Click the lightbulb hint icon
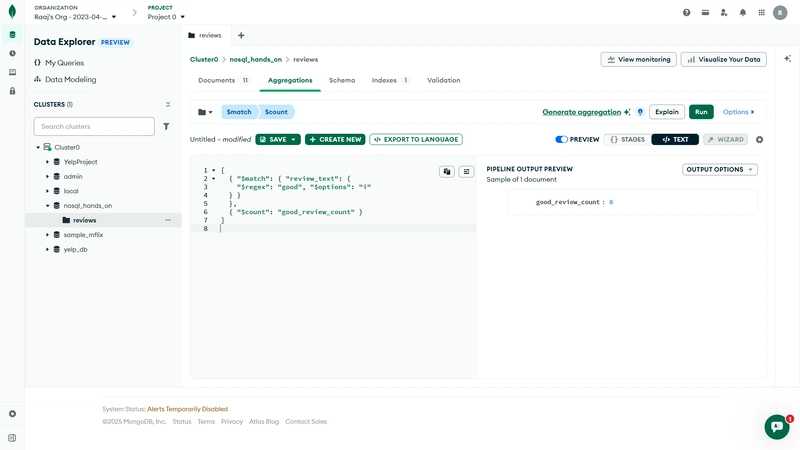Screen dimensions: 800x450 click(640, 112)
